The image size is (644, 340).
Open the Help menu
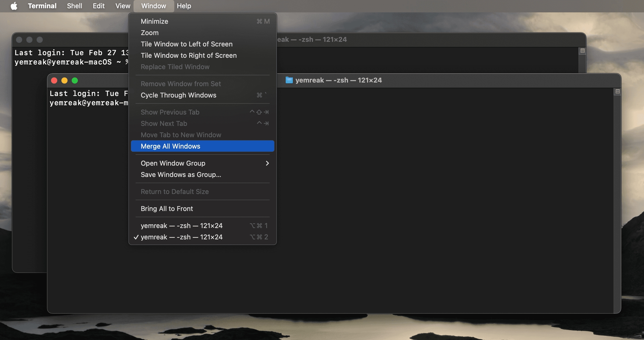184,6
